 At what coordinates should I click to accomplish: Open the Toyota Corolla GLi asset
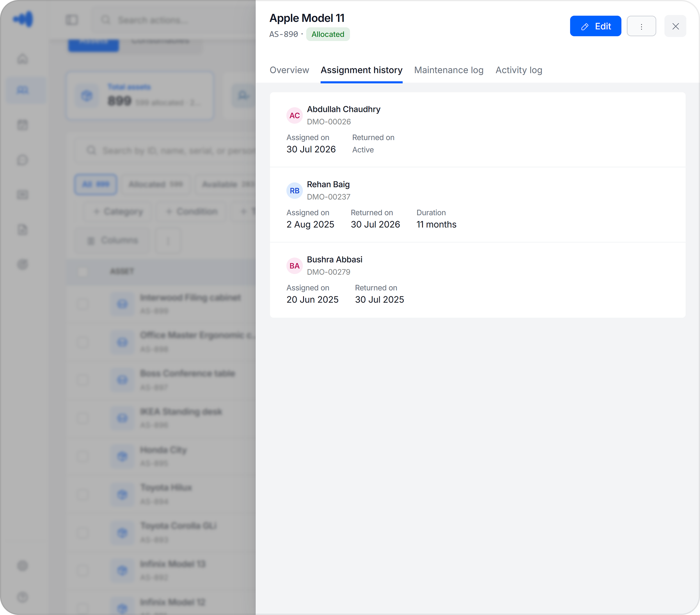[x=178, y=526]
